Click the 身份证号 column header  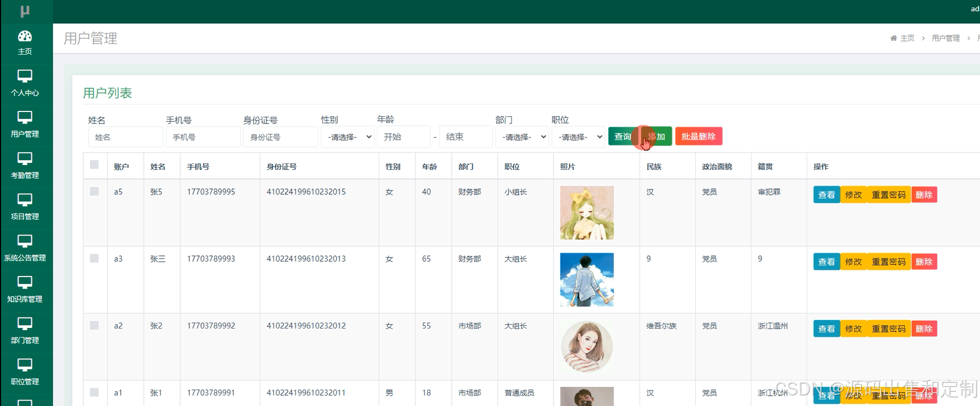pos(282,167)
